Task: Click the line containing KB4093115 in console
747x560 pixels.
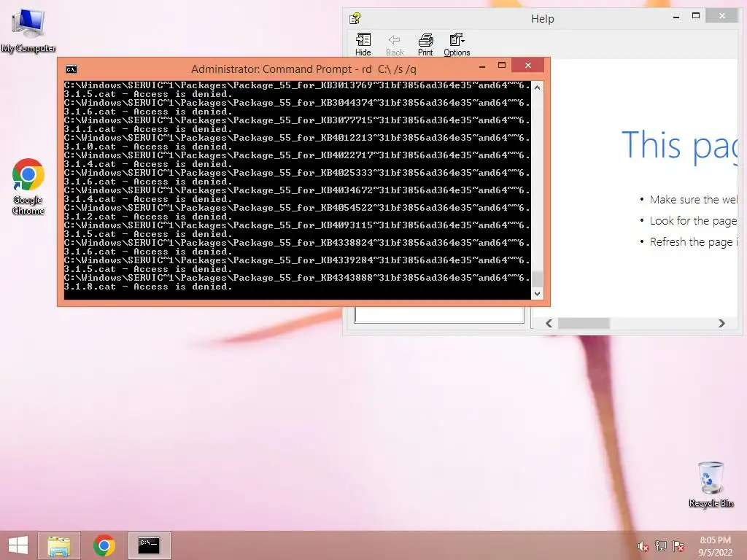Action: [x=298, y=225]
